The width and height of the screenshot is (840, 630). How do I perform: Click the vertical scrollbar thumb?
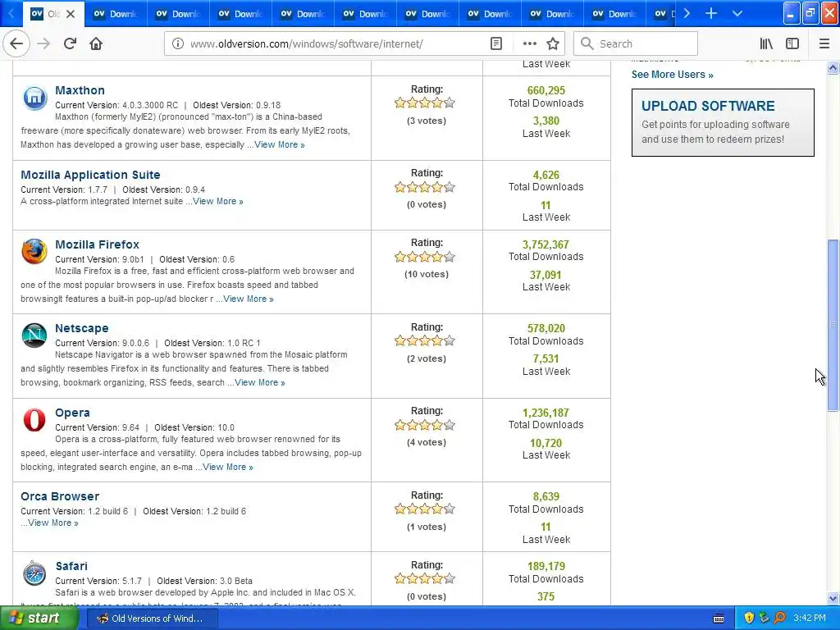coord(833,325)
